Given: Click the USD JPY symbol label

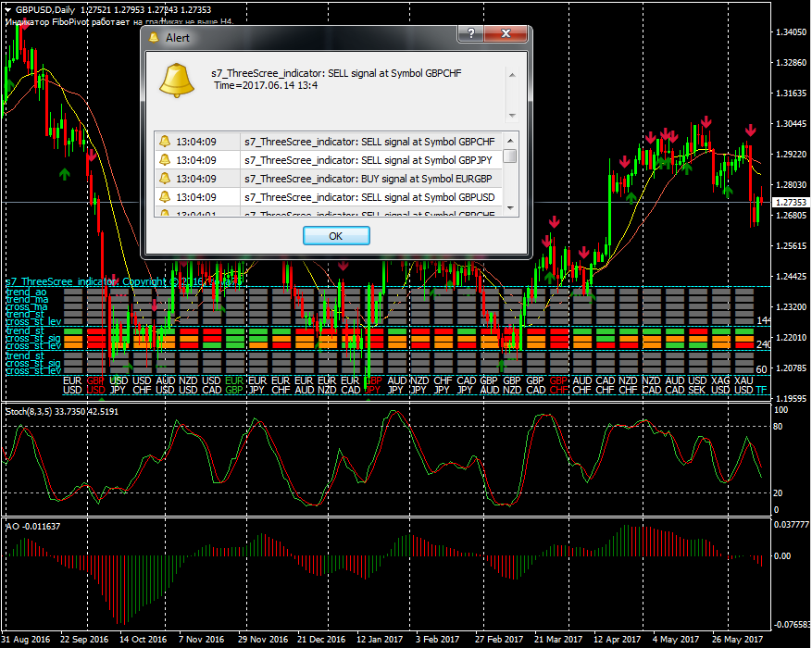Looking at the screenshot, I should [x=119, y=385].
